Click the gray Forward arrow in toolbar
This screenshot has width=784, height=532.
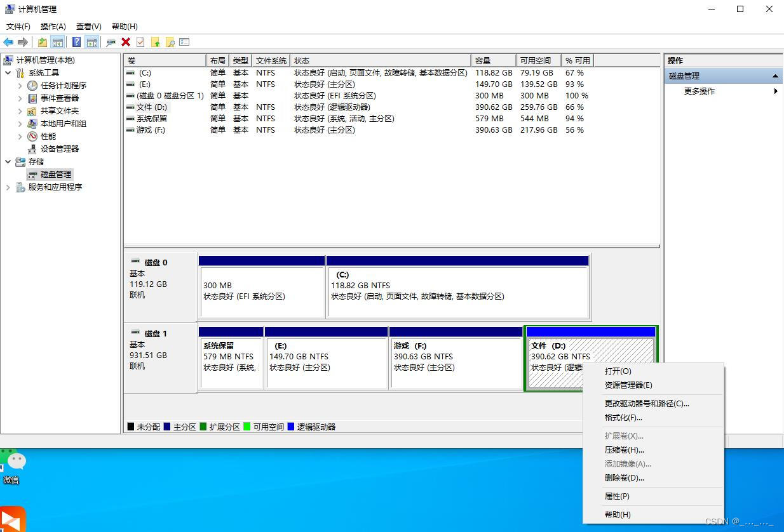click(23, 42)
